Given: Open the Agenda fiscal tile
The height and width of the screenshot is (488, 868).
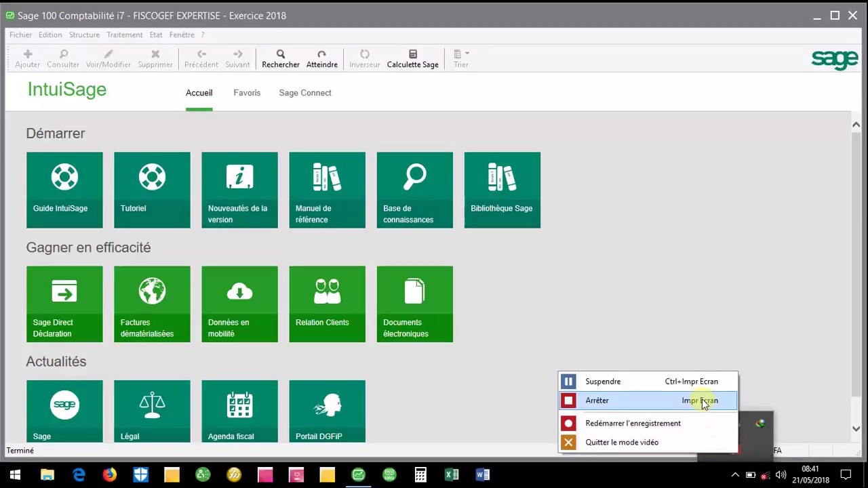Looking at the screenshot, I should [x=239, y=411].
